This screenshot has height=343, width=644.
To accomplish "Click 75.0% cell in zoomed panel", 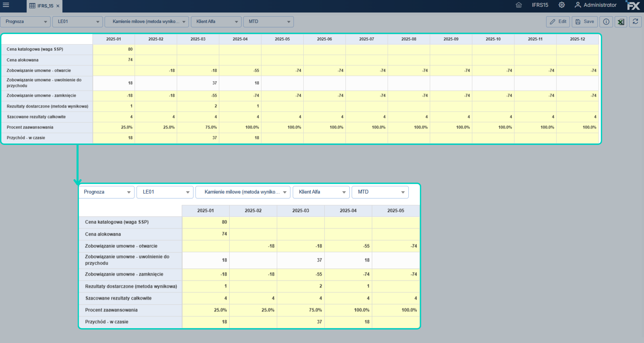I will (301, 310).
